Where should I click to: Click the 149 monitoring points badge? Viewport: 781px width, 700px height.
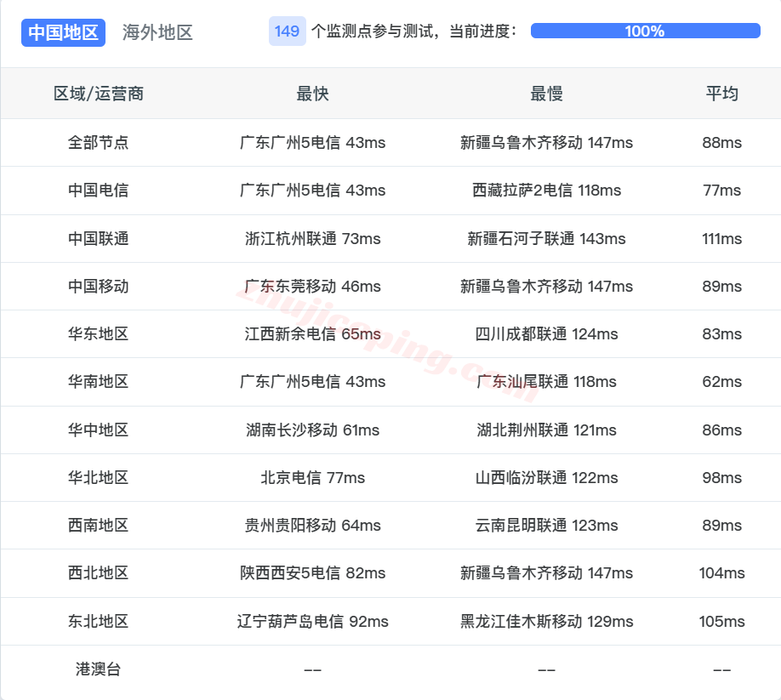[x=287, y=31]
